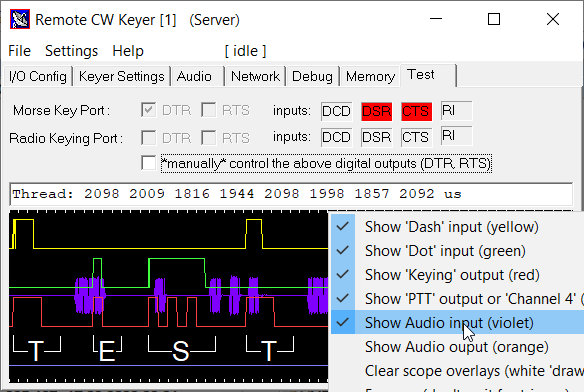The height and width of the screenshot is (392, 584).
Task: Toggle Morse Key Port DTR checkbox
Action: [149, 110]
